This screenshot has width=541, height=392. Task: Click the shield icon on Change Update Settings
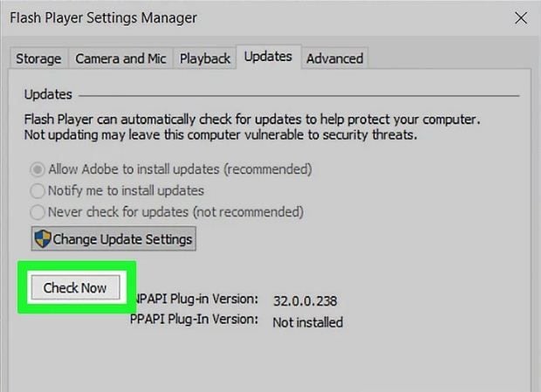coord(43,239)
